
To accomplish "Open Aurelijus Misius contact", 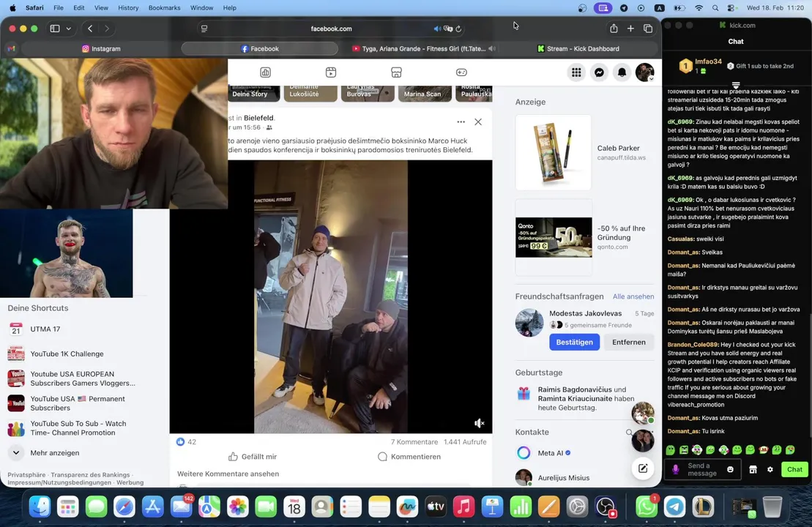I will tap(553, 478).
